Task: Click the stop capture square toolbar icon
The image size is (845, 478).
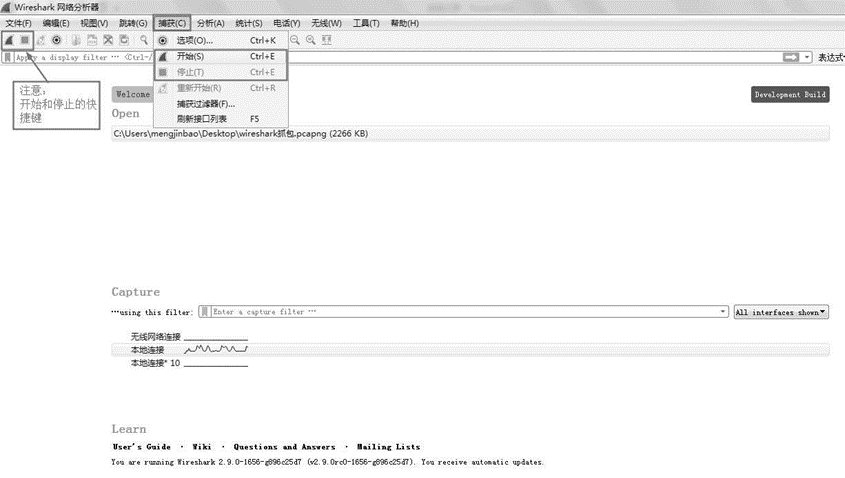Action: coord(25,40)
